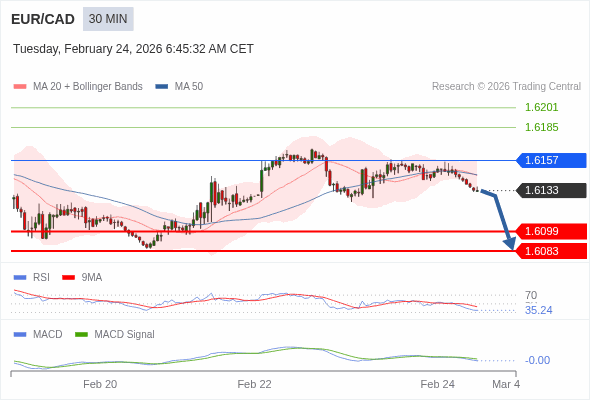Click the red 1.6099 support price tag
Image resolution: width=590 pixels, height=400 pixels.
(x=551, y=231)
